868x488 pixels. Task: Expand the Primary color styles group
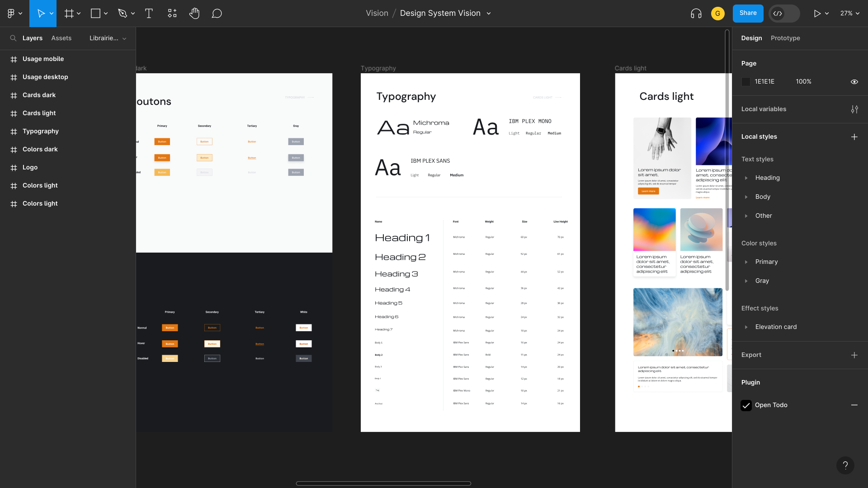(746, 262)
